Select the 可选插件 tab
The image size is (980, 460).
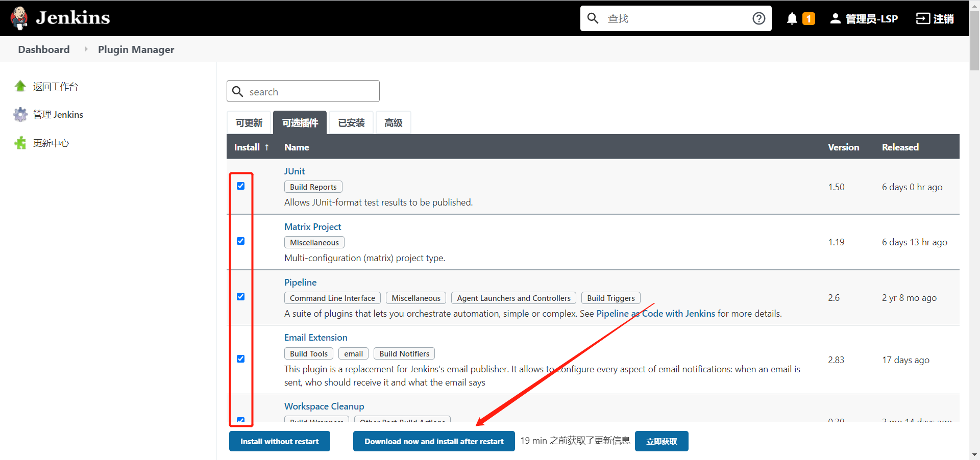300,123
